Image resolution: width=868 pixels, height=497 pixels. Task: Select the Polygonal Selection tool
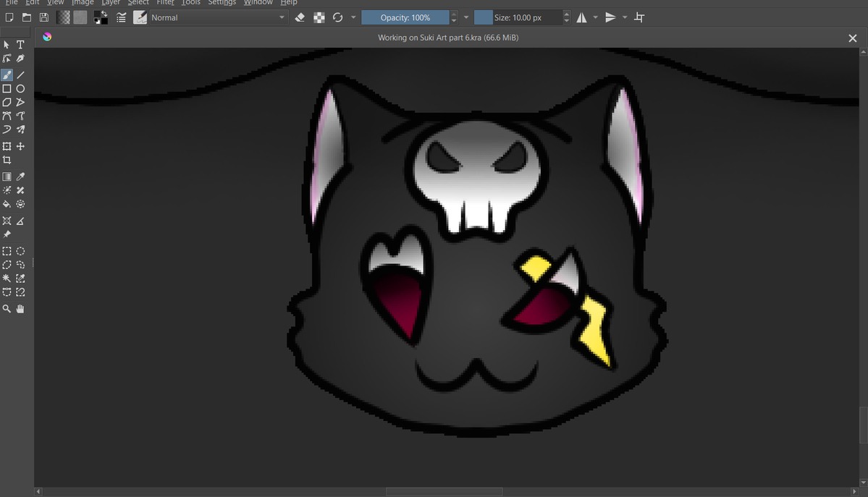coord(7,265)
